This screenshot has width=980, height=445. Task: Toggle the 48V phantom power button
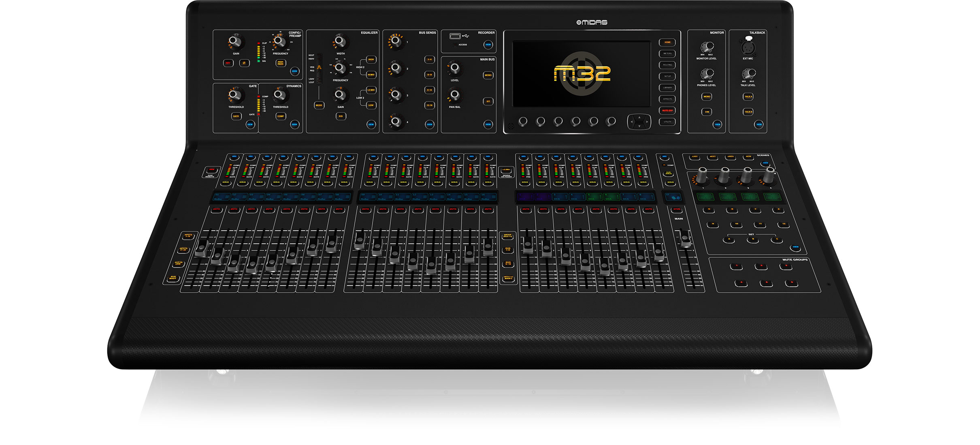tap(228, 63)
